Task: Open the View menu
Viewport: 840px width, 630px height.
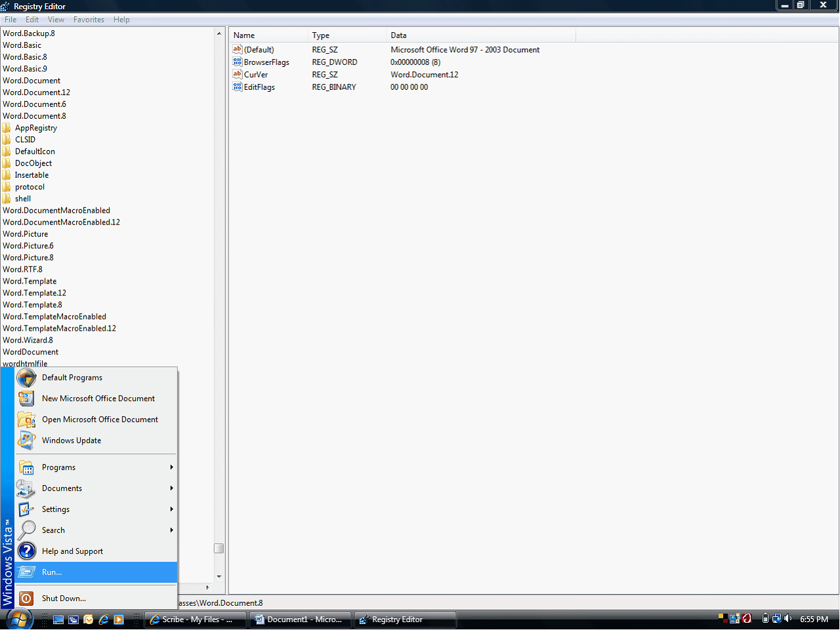Action: pyautogui.click(x=56, y=20)
